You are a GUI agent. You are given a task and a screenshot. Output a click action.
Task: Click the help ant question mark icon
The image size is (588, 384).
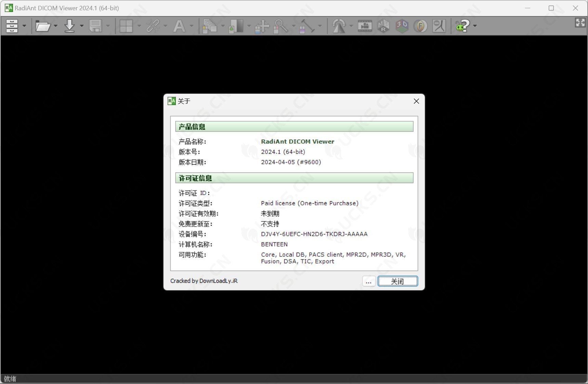tap(463, 26)
